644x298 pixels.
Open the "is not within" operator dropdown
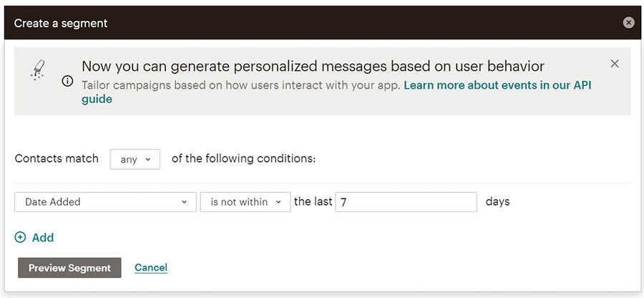[x=245, y=202]
